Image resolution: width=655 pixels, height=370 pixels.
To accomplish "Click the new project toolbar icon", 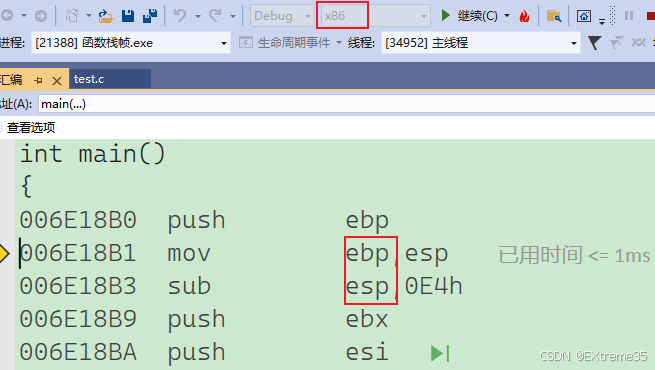I will point(72,16).
